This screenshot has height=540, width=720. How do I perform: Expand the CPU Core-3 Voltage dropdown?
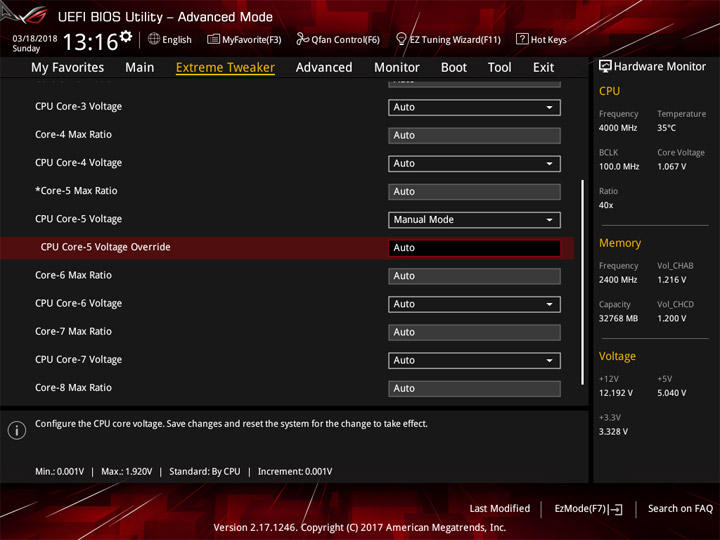coord(474,107)
